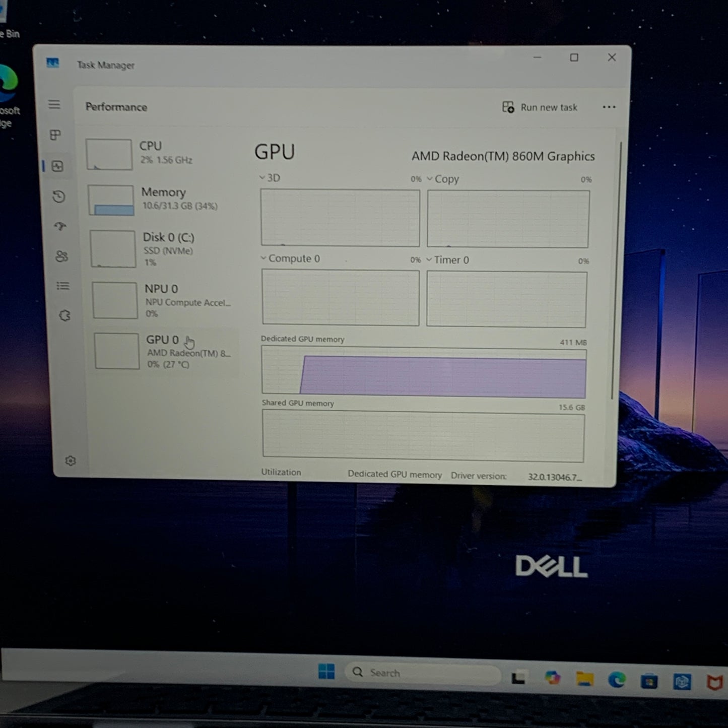Viewport: 728px width, 728px height.
Task: Open the Details page
Action: pos(62,286)
